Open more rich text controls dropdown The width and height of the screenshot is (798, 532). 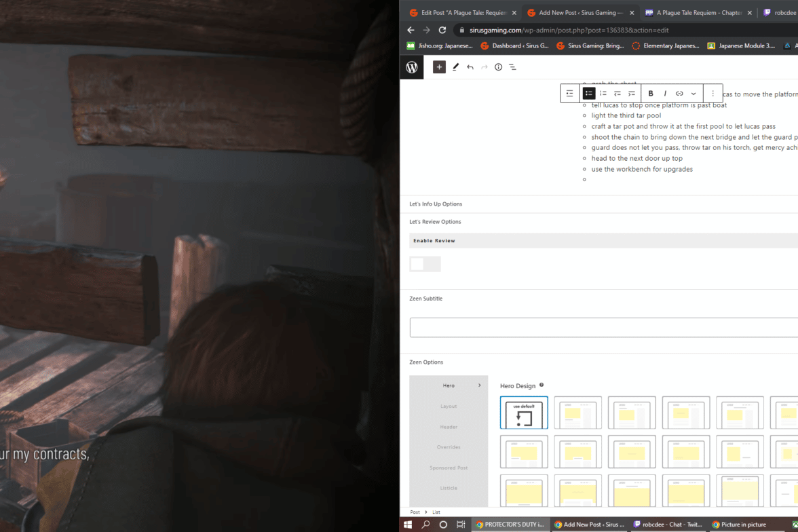tap(693, 94)
